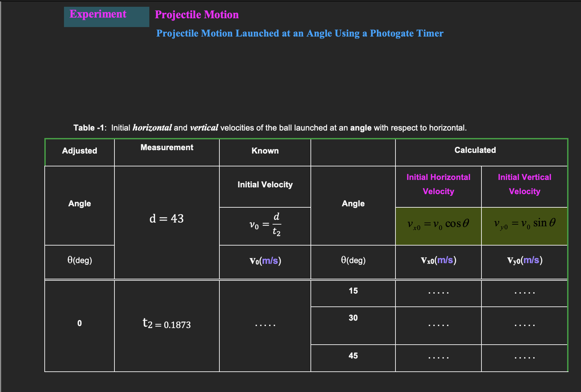Viewport: 581px width, 392px height.
Task: Select the Initial Horizontal Velocity header
Action: [438, 184]
